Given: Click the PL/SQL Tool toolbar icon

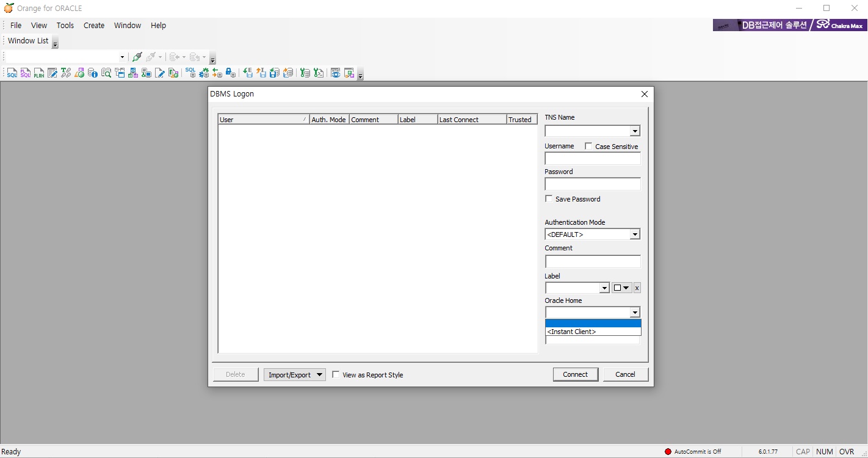Looking at the screenshot, I should pyautogui.click(x=26, y=73).
